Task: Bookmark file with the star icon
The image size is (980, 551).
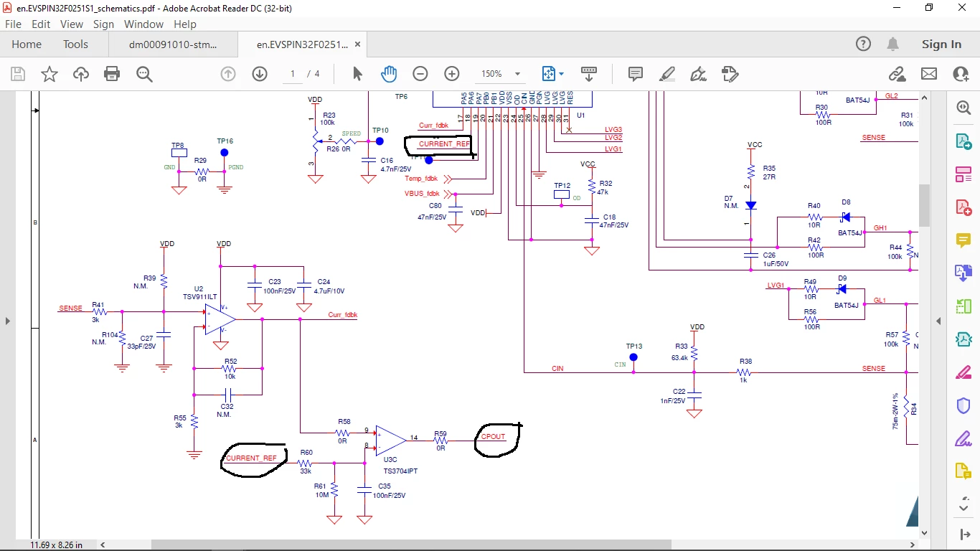Action: [x=50, y=74]
